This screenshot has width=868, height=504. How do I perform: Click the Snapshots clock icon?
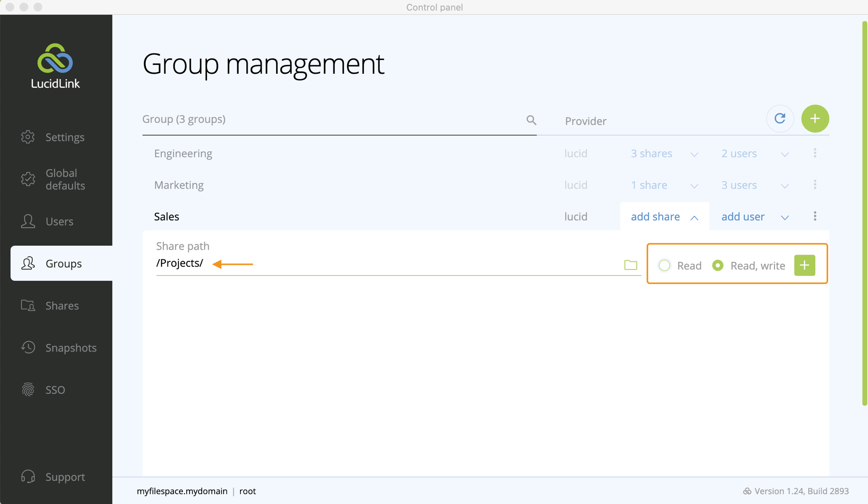28,347
